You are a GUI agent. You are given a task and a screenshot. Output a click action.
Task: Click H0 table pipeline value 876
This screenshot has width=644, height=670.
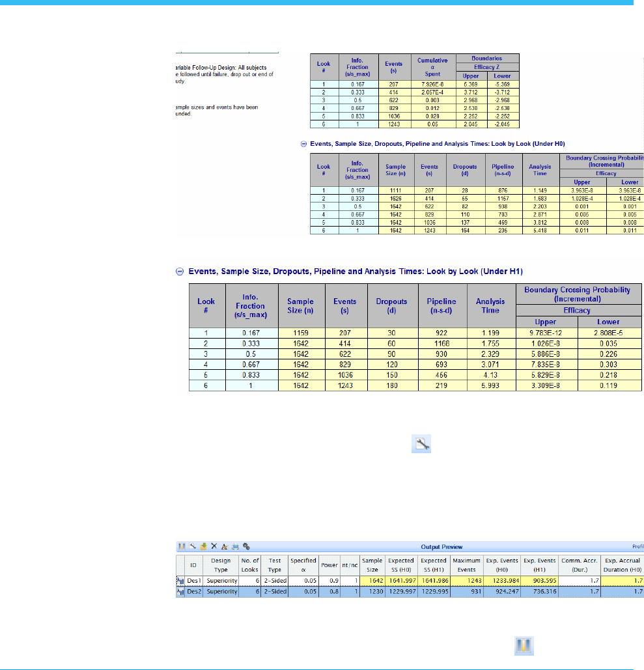point(503,191)
